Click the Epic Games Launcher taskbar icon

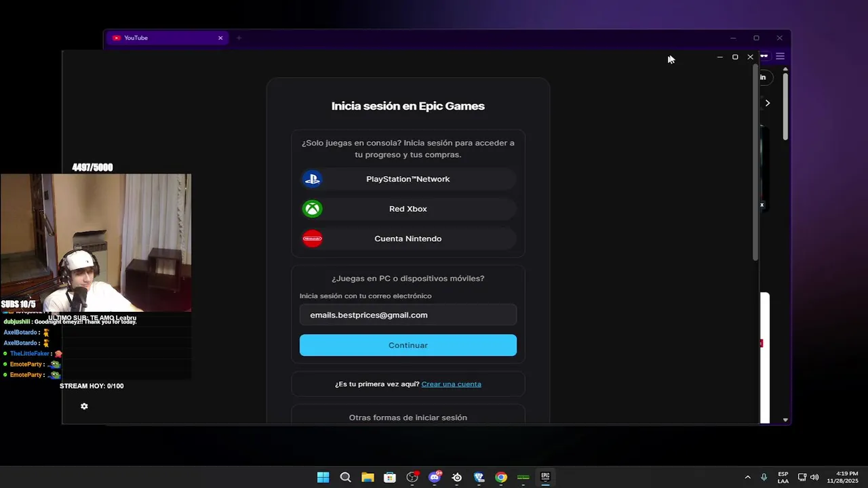pyautogui.click(x=545, y=477)
